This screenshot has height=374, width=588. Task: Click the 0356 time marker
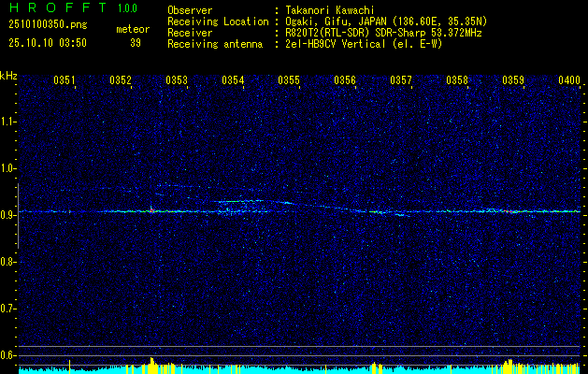(345, 79)
